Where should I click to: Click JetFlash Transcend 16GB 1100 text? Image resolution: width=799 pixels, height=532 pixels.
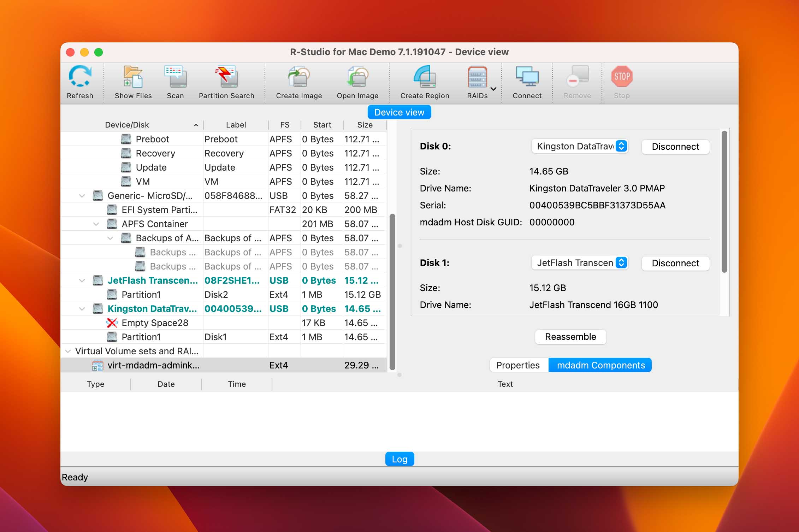pos(593,305)
